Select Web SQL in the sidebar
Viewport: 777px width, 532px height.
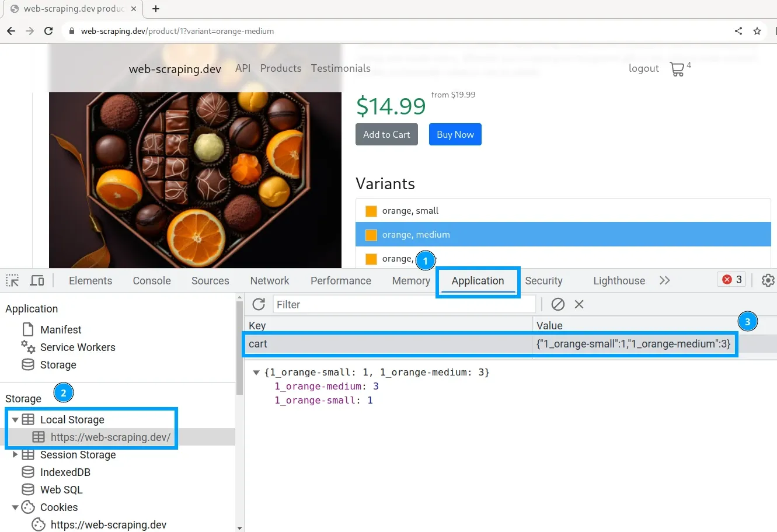click(x=61, y=489)
